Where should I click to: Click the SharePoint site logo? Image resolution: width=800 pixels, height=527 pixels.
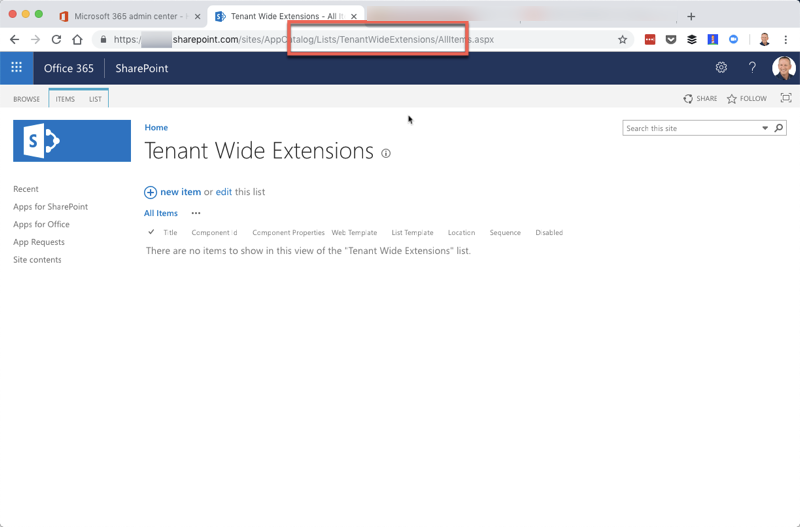(72, 141)
